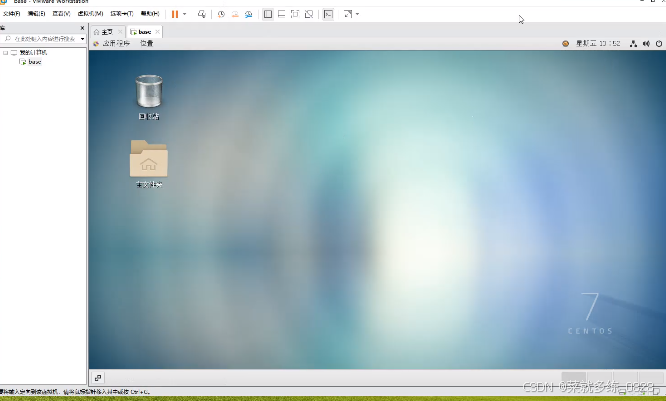Image resolution: width=666 pixels, height=401 pixels.
Task: Open the Help (帮助) menu
Action: [x=150, y=14]
